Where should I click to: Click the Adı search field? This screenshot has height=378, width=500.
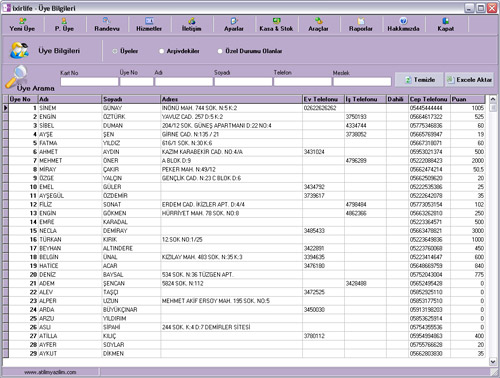click(x=184, y=82)
